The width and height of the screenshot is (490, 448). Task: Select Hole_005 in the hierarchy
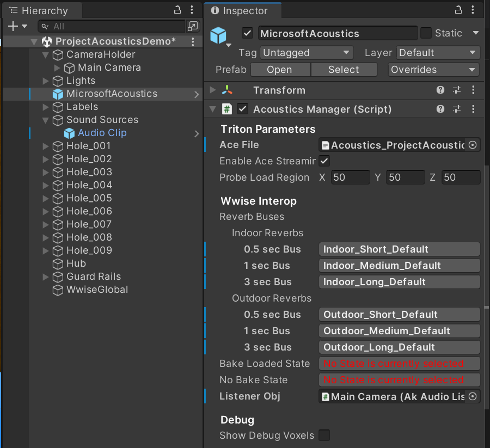(x=89, y=198)
